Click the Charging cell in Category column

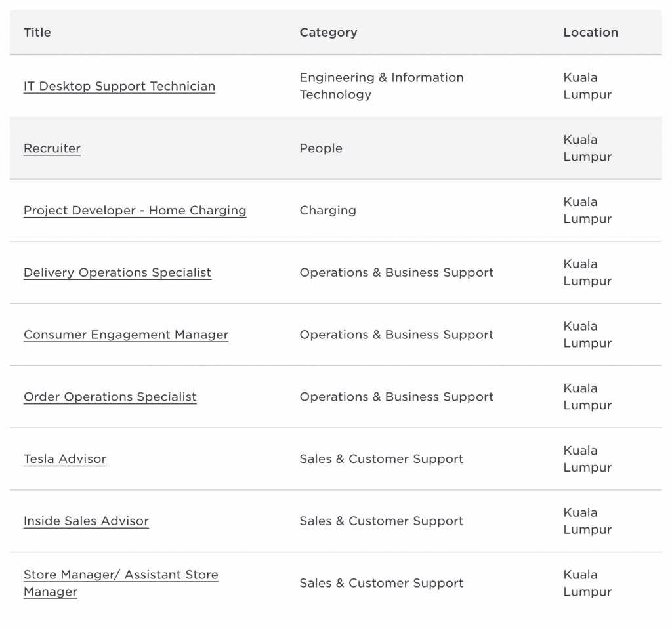[x=327, y=211]
